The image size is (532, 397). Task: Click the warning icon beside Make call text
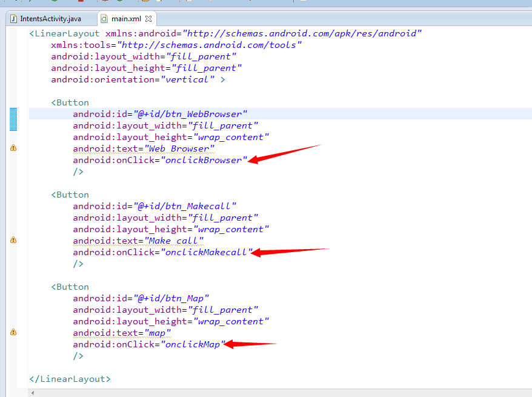[x=13, y=240]
